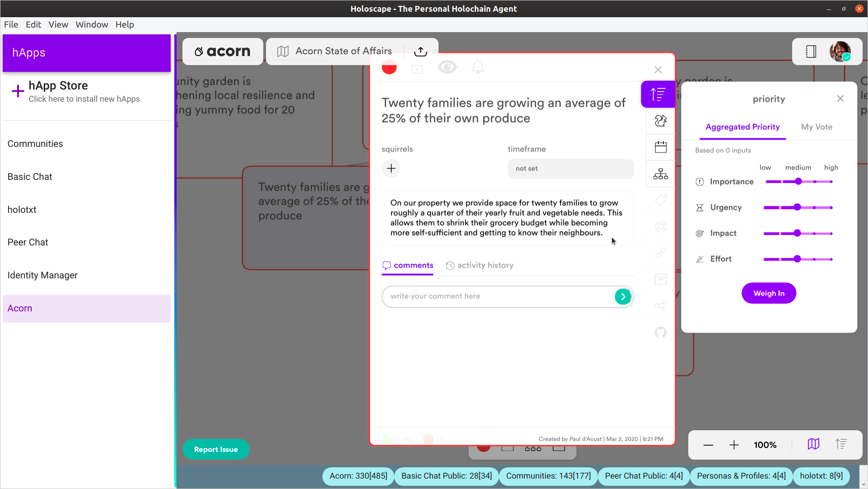This screenshot has height=489, width=868.
Task: Open the guidebook icon at top right
Action: (811, 52)
